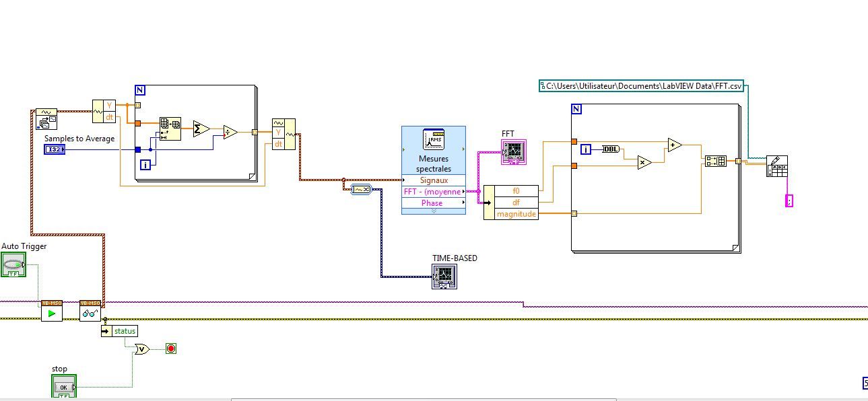The height and width of the screenshot is (401, 868).
Task: Click the Signaux input row
Action: [433, 180]
